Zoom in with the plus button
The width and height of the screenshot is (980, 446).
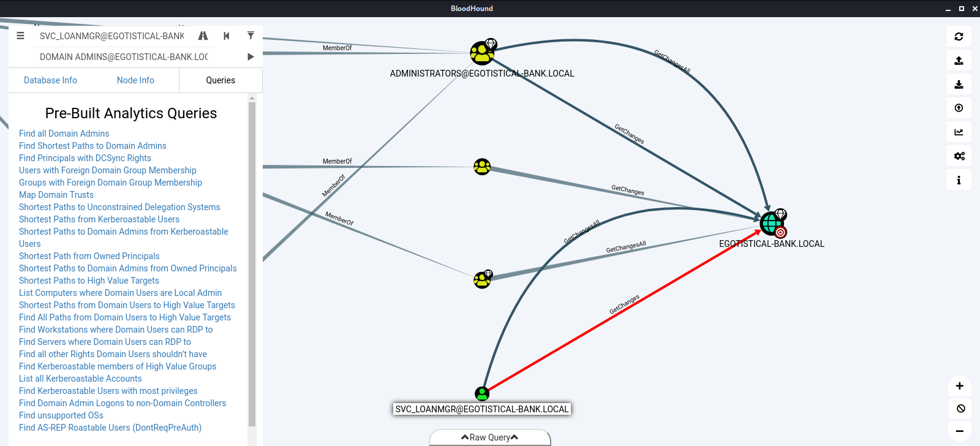coord(960,386)
